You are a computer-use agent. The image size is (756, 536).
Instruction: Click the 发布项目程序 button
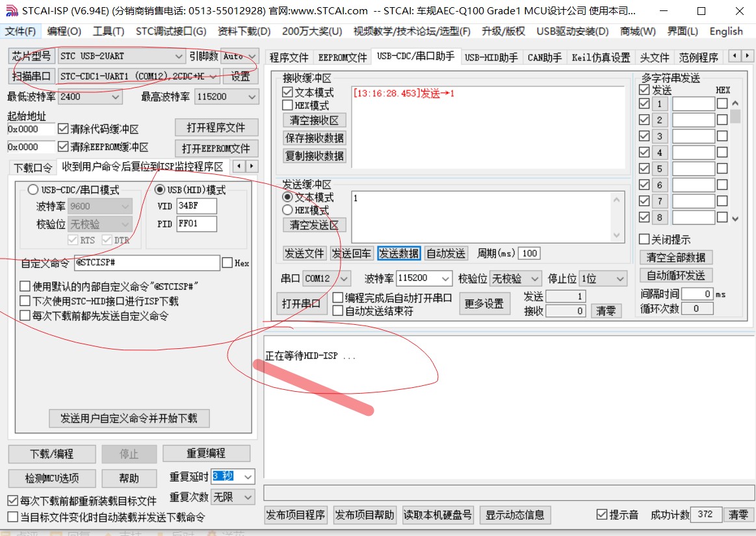pyautogui.click(x=296, y=515)
